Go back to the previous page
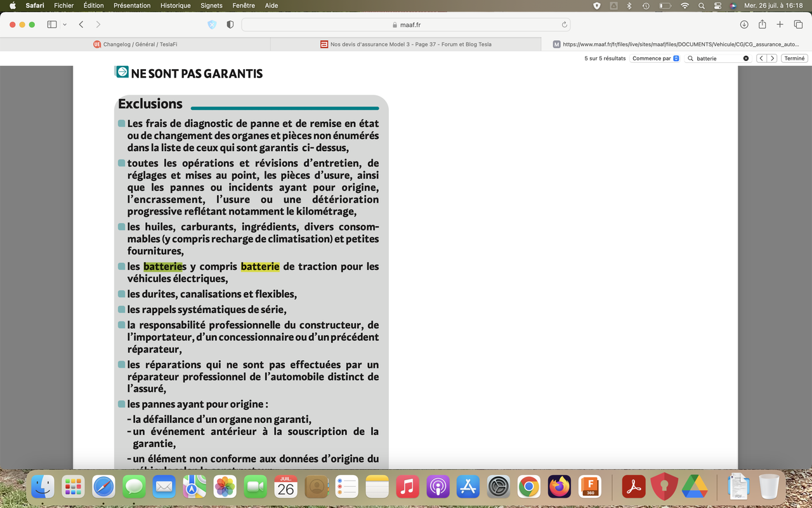 (81, 24)
